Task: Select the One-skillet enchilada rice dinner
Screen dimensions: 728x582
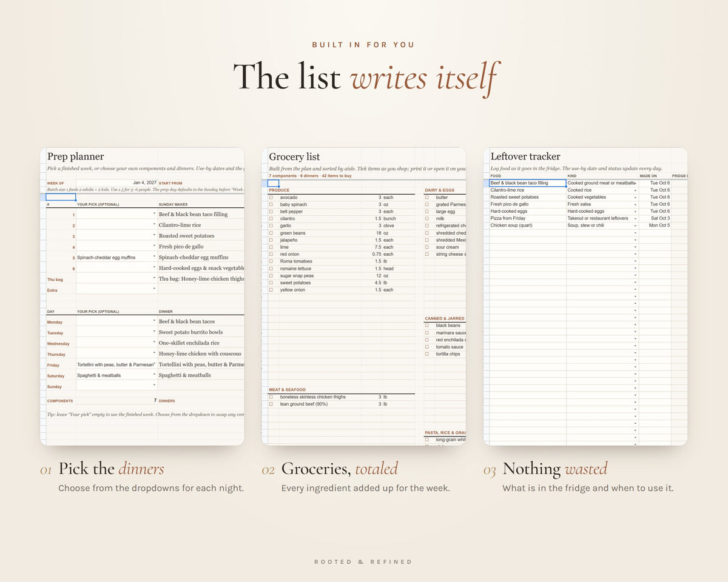Action: (189, 343)
